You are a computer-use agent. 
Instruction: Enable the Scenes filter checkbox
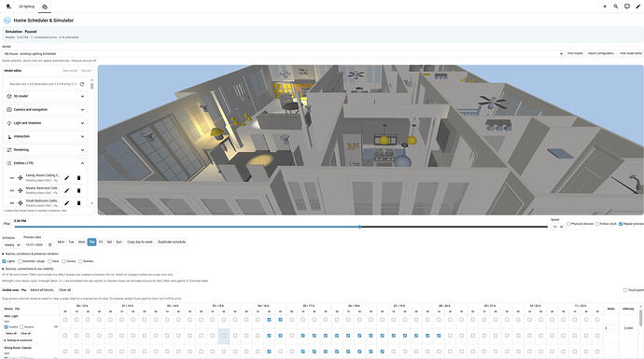(x=80, y=261)
